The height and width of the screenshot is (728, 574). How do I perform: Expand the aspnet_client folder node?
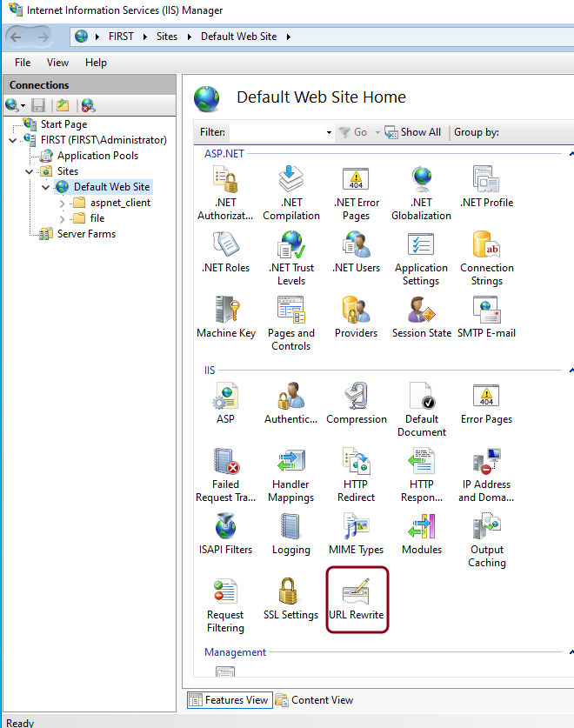63,204
